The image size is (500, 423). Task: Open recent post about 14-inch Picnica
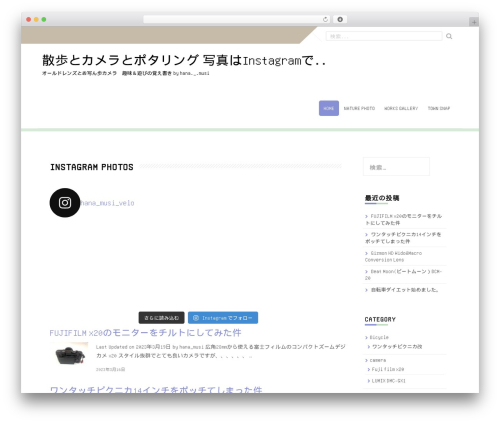point(403,238)
